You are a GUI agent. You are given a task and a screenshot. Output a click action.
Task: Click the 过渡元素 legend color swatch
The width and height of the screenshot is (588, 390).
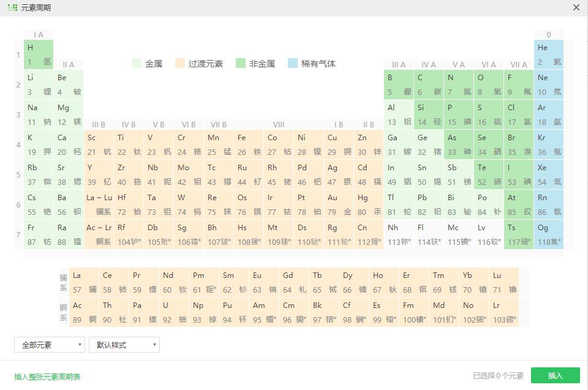tap(180, 64)
